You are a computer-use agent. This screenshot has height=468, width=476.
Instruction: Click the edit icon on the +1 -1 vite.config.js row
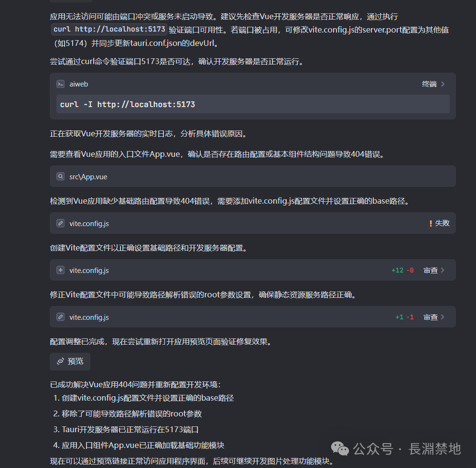tap(60, 317)
